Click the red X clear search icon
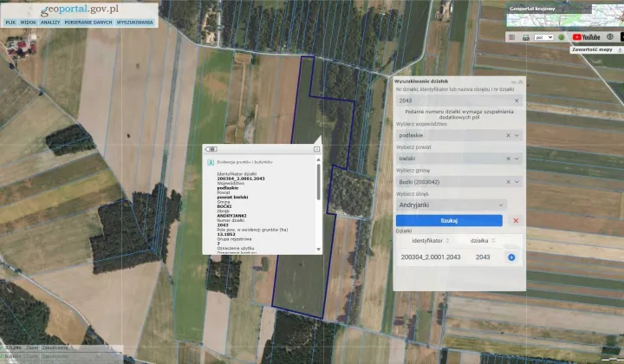This screenshot has height=364, width=624. click(516, 221)
